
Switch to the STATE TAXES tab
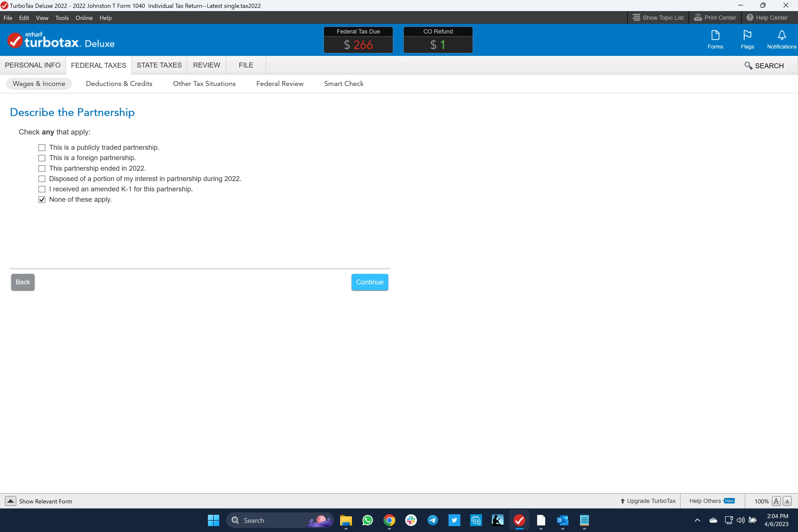point(159,65)
